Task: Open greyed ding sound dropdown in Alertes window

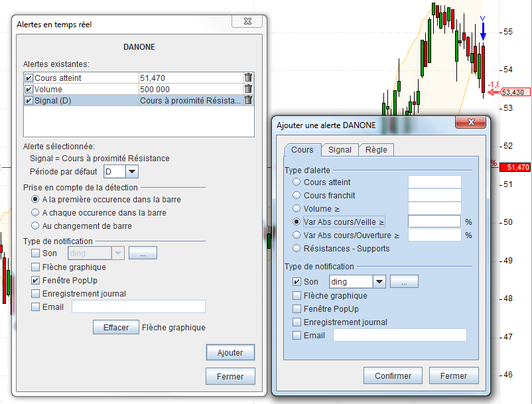Action: point(117,253)
